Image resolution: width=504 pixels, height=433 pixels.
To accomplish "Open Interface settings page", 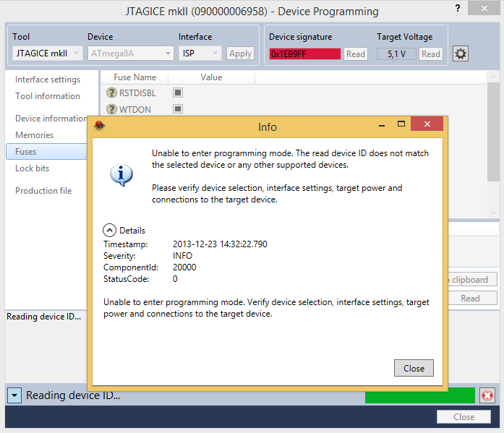I will pyautogui.click(x=48, y=80).
